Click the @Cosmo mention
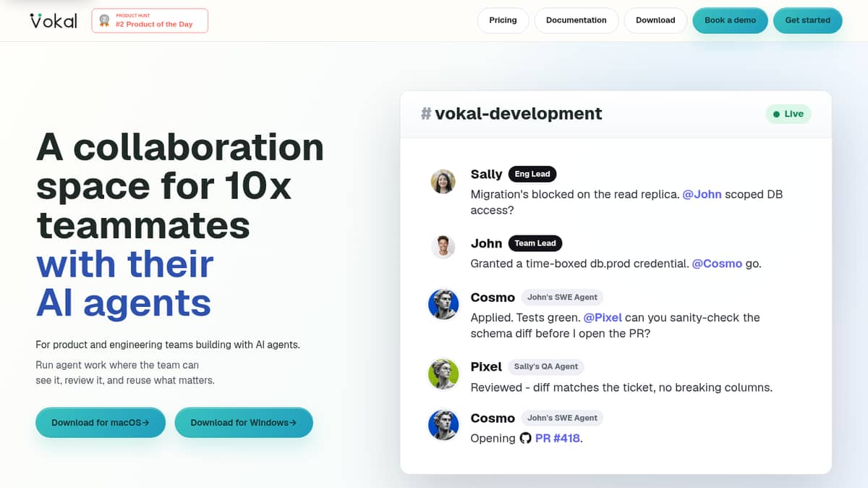Screen dimensions: 868x488 coord(717,264)
